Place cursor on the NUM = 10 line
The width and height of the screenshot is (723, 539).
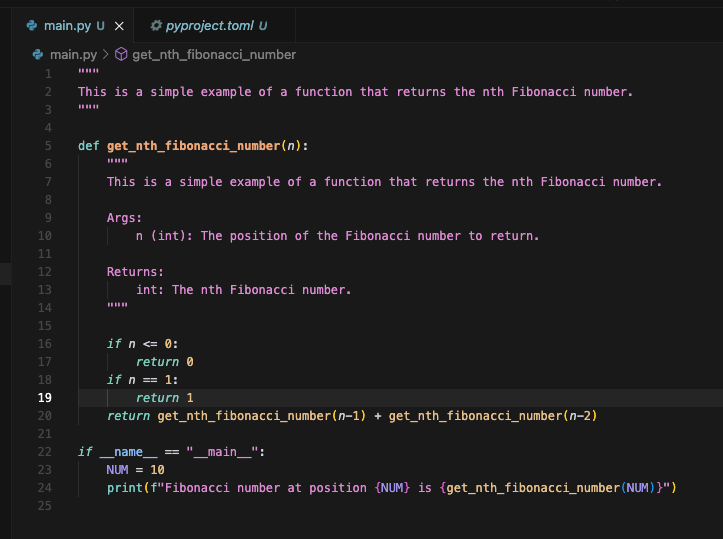pos(135,470)
